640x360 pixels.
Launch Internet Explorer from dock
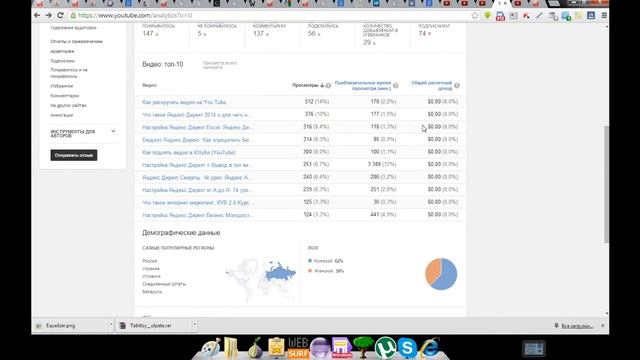pos(429,348)
